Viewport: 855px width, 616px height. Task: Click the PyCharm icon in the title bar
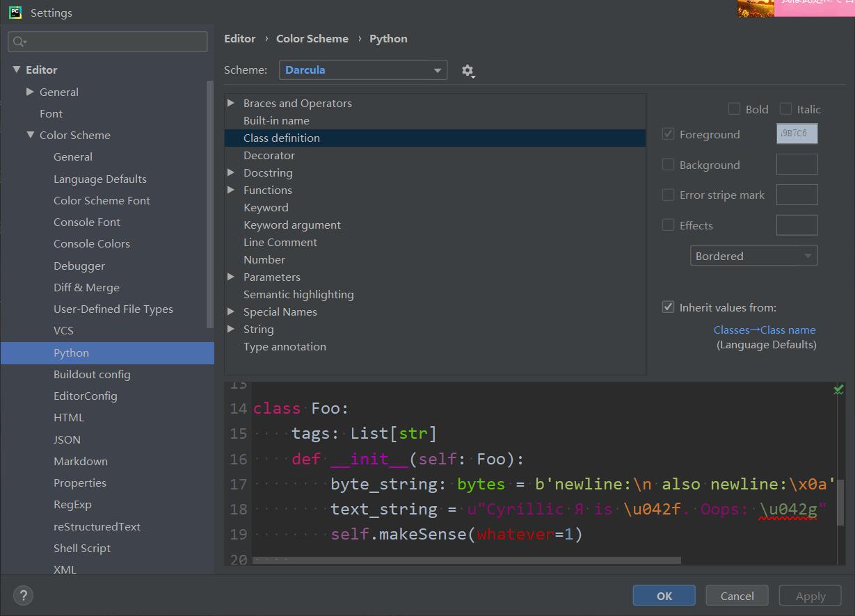pyautogui.click(x=15, y=13)
